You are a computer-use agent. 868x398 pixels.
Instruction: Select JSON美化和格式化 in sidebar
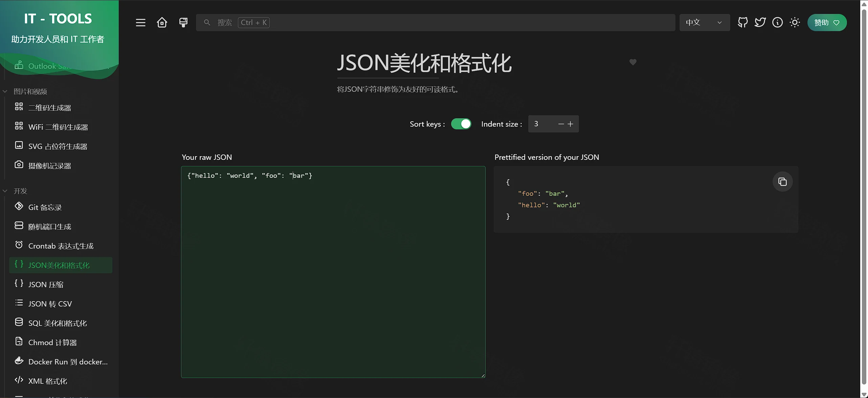(61, 265)
